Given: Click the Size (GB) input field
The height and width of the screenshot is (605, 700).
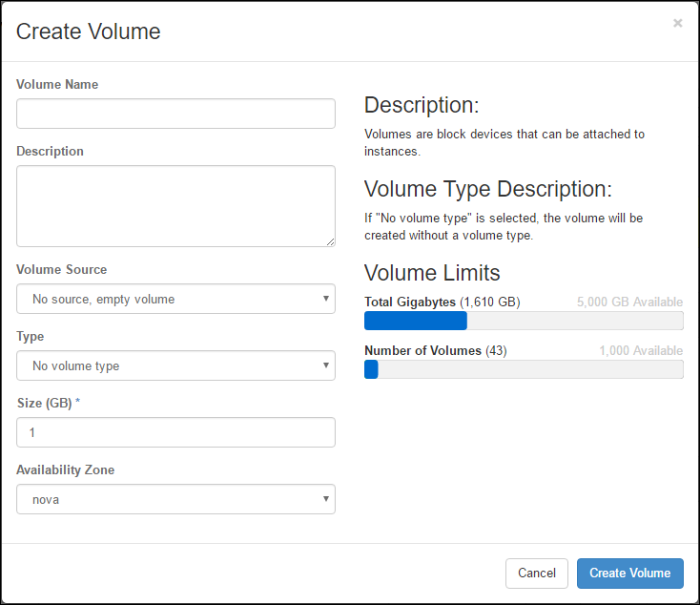Looking at the screenshot, I should (175, 432).
